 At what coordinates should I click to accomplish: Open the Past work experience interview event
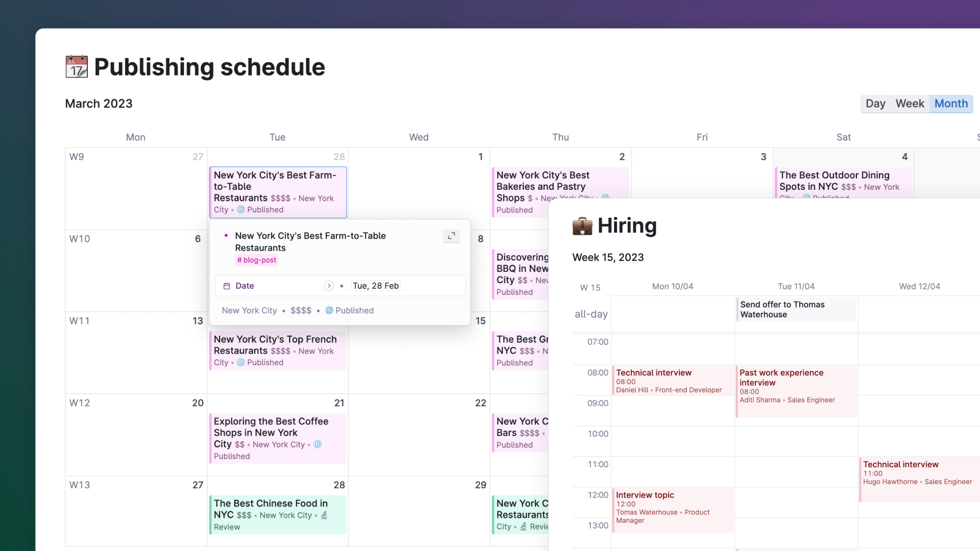(796, 391)
